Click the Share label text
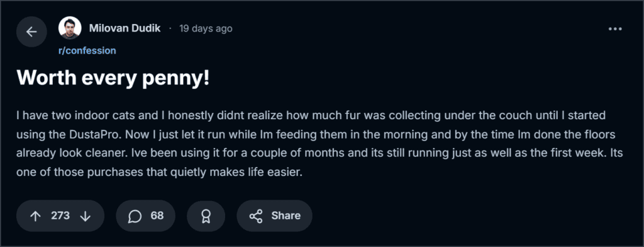Viewport: 644px width, 247px height. [x=286, y=215]
